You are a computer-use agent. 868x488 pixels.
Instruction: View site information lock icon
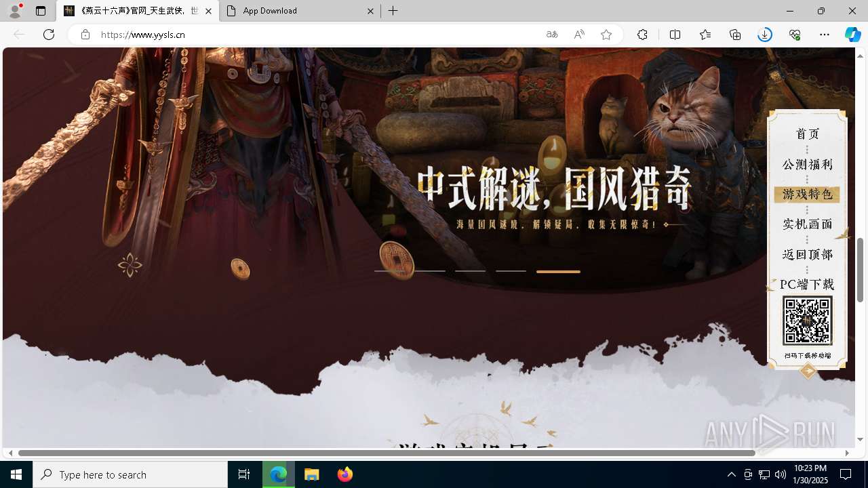pos(85,35)
